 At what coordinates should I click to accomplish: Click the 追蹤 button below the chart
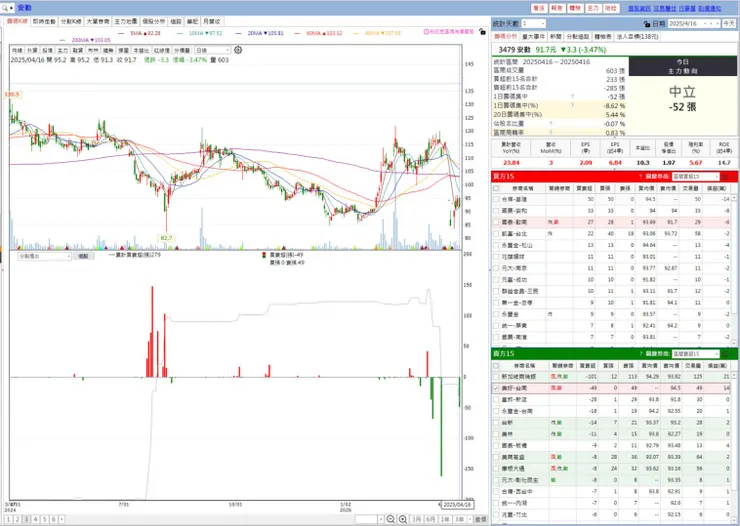[x=84, y=256]
